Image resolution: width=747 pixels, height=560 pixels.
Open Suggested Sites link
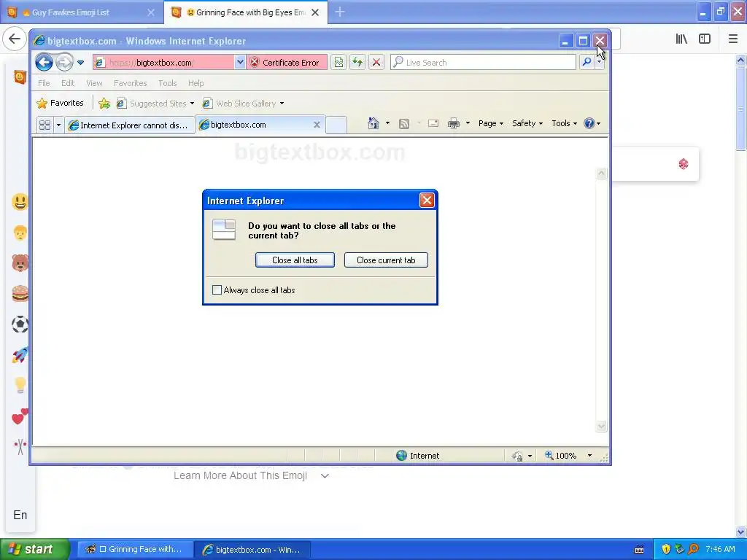155,104
